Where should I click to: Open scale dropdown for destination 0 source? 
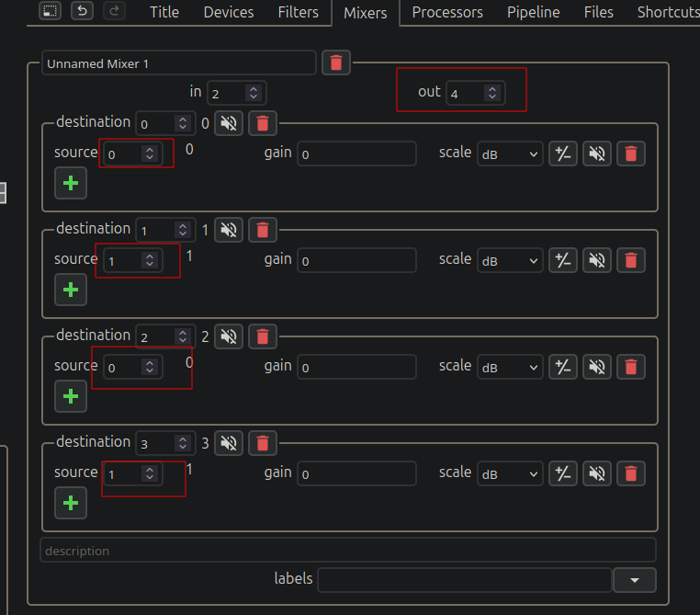tap(510, 154)
